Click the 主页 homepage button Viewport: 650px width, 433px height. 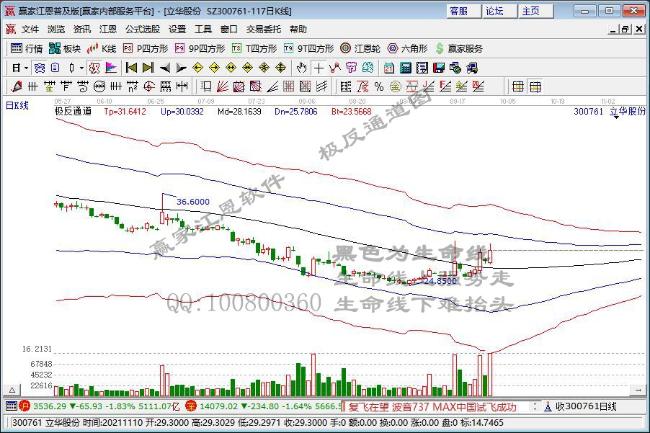[536, 11]
